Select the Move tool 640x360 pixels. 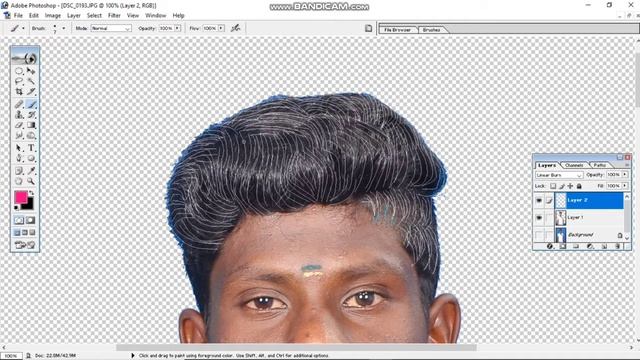[x=31, y=71]
